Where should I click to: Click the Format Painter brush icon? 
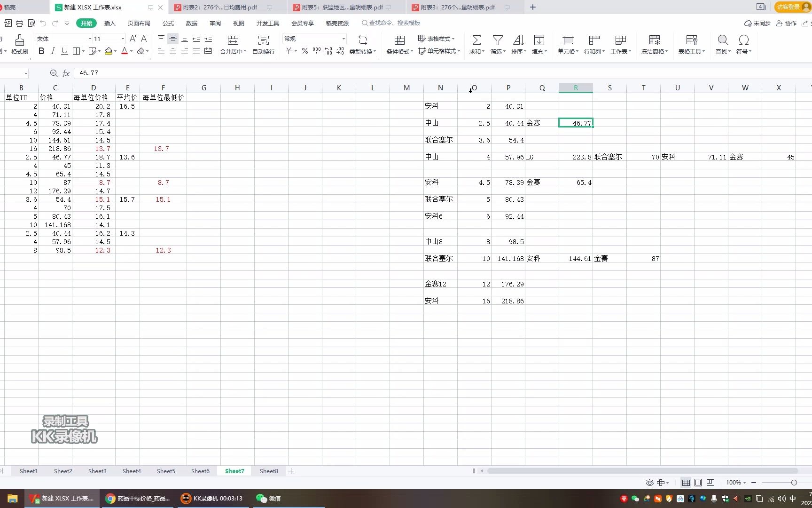coord(19,40)
